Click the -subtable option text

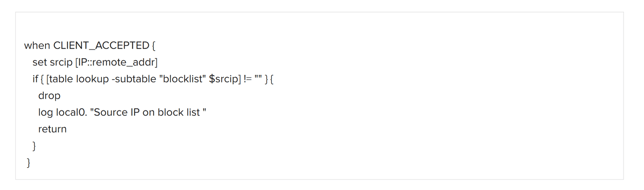click(x=134, y=79)
